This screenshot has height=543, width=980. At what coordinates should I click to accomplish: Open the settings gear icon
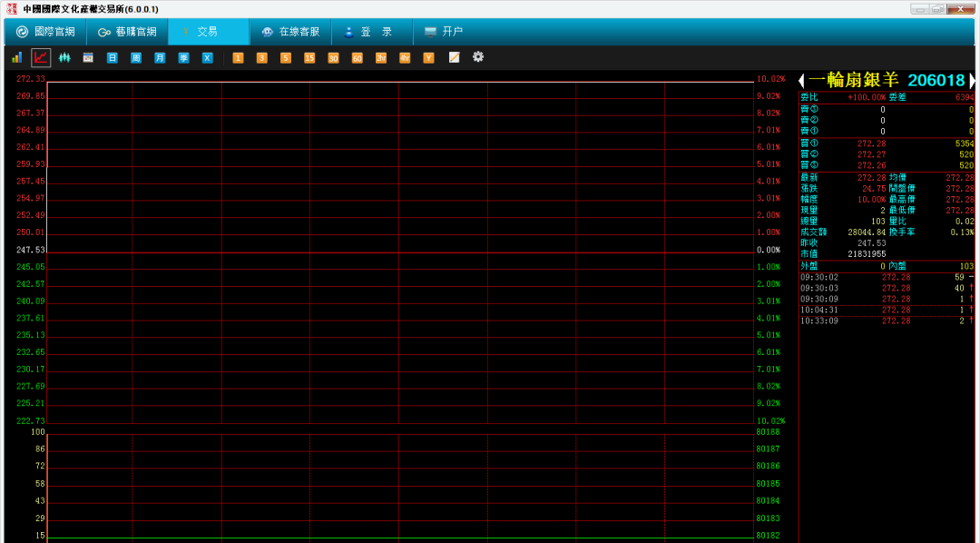tap(478, 57)
